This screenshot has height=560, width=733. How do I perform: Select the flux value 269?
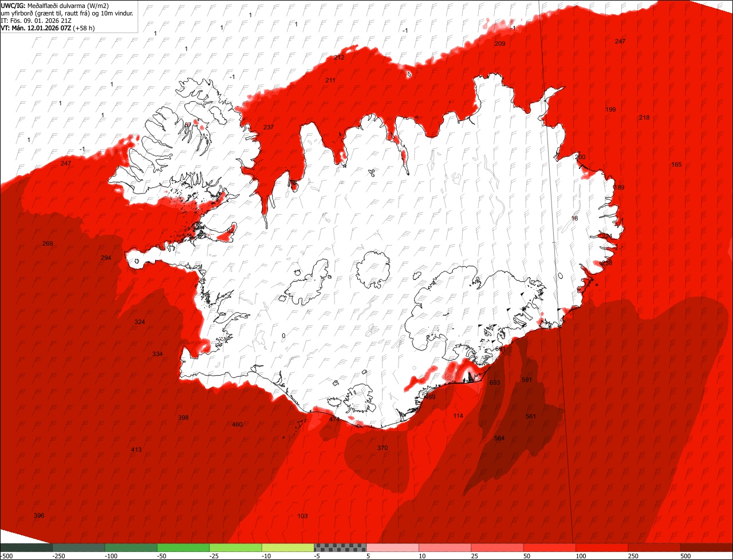pos(48,243)
